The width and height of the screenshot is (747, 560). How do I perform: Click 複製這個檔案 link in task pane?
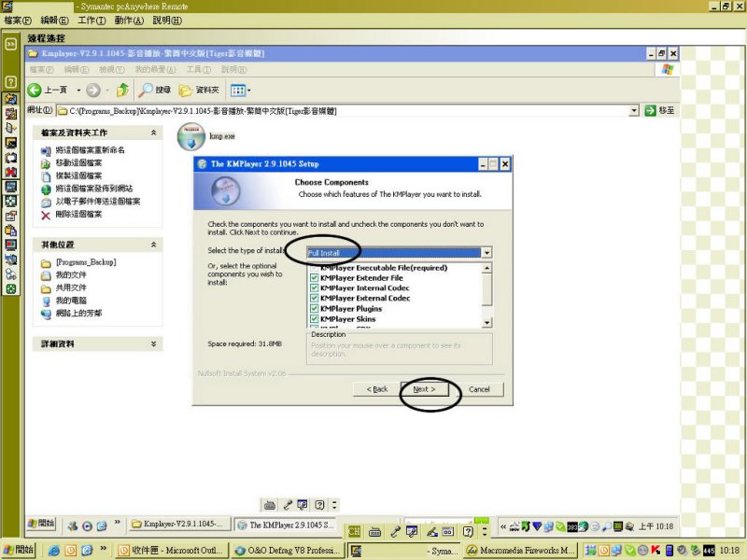pos(78,175)
